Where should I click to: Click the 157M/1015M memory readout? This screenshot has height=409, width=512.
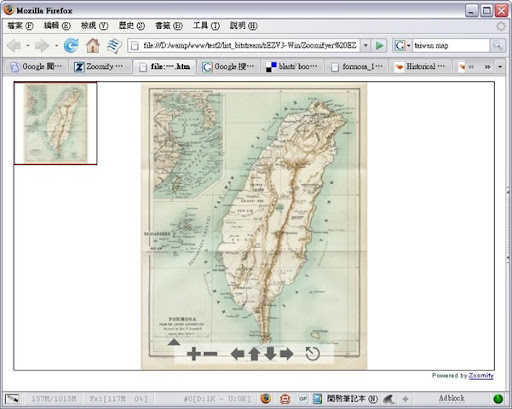54,399
